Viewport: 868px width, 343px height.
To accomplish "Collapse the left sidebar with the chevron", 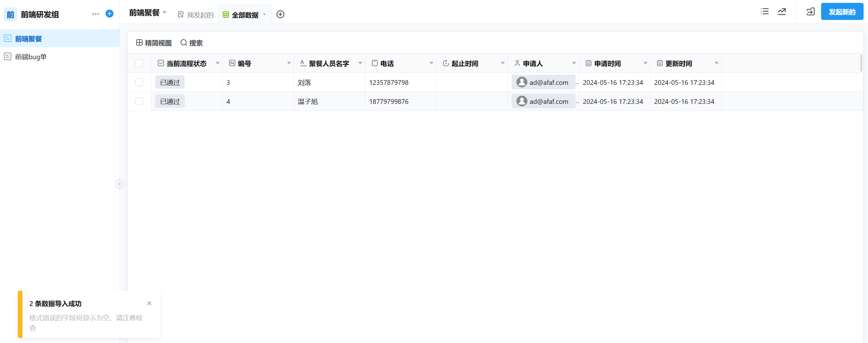I will tap(120, 184).
